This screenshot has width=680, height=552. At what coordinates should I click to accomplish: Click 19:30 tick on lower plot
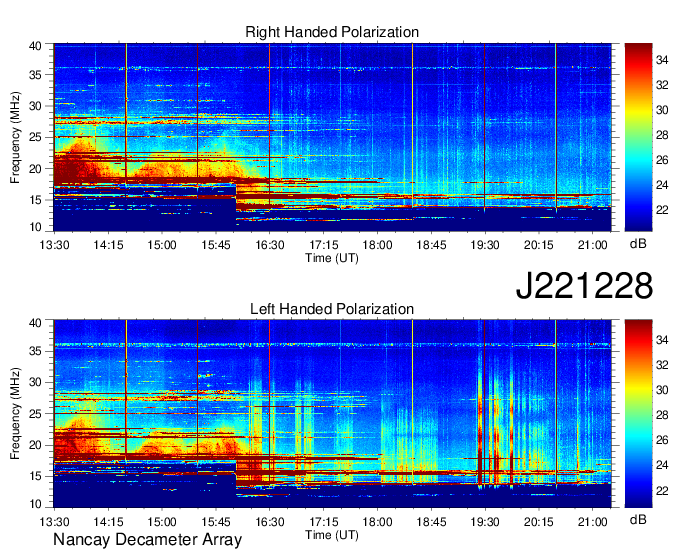pos(485,522)
